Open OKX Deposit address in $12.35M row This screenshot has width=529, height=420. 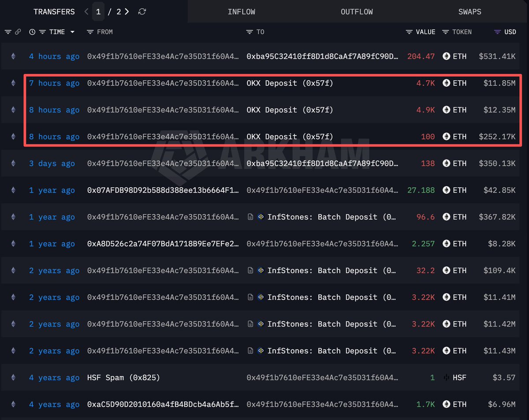(290, 110)
